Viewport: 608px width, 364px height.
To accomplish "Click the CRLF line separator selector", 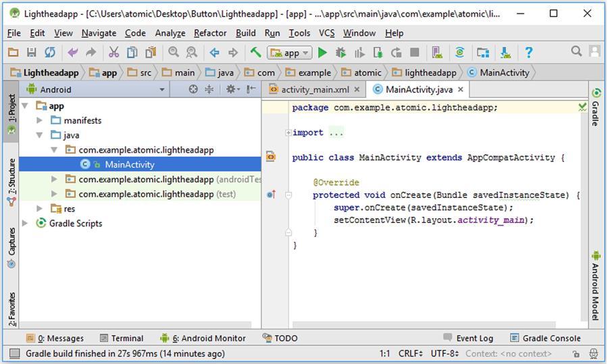I will coord(410,354).
